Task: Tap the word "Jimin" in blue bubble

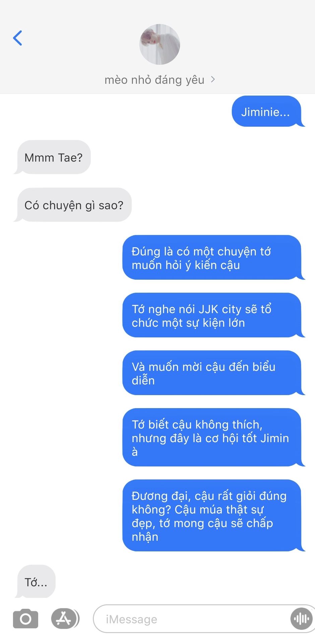Action: [275, 438]
